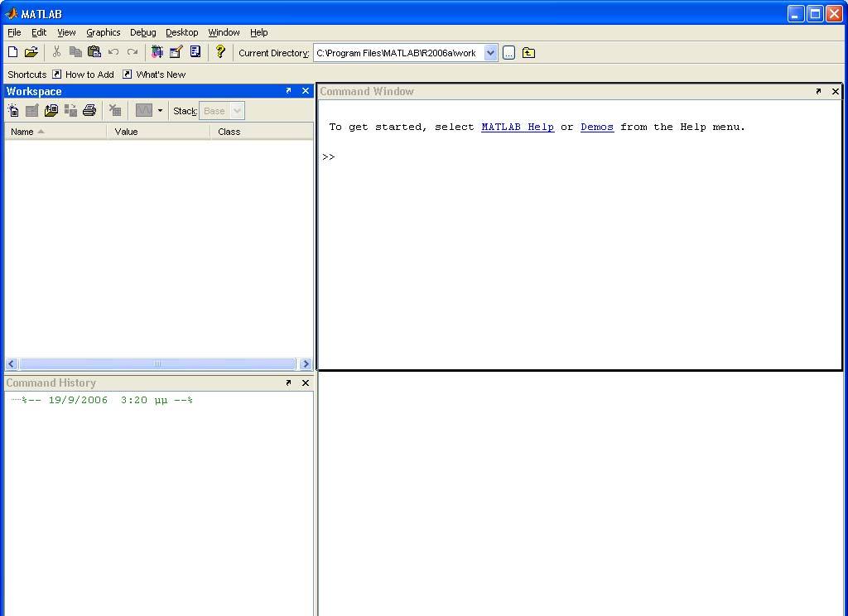Save Workspace variables icon
Image resolution: width=848 pixels, height=616 pixels.
tap(70, 111)
